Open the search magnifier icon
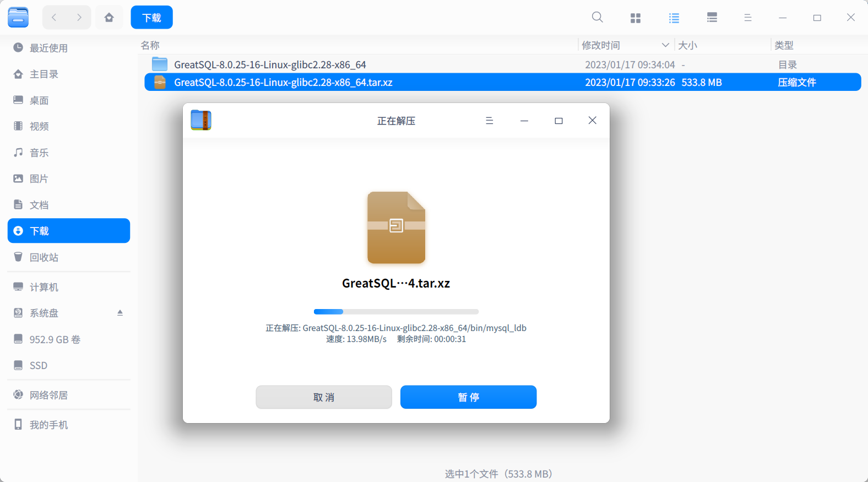The image size is (868, 482). click(x=597, y=18)
